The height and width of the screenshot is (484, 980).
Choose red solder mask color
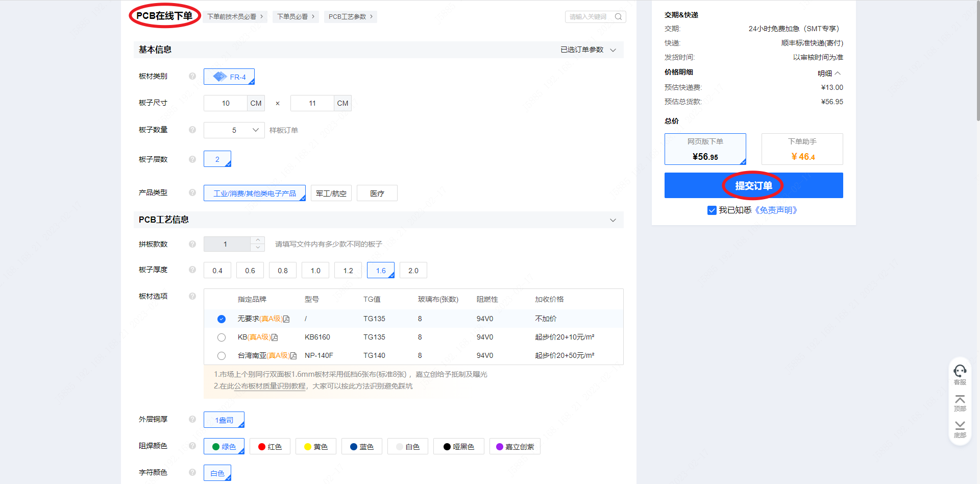click(x=270, y=447)
